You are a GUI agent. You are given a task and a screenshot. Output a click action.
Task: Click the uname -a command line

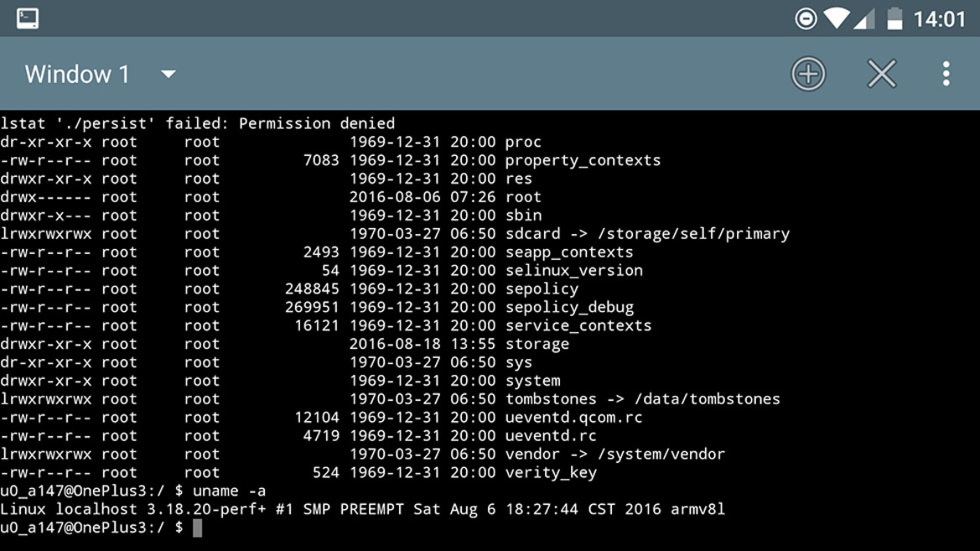click(132, 491)
